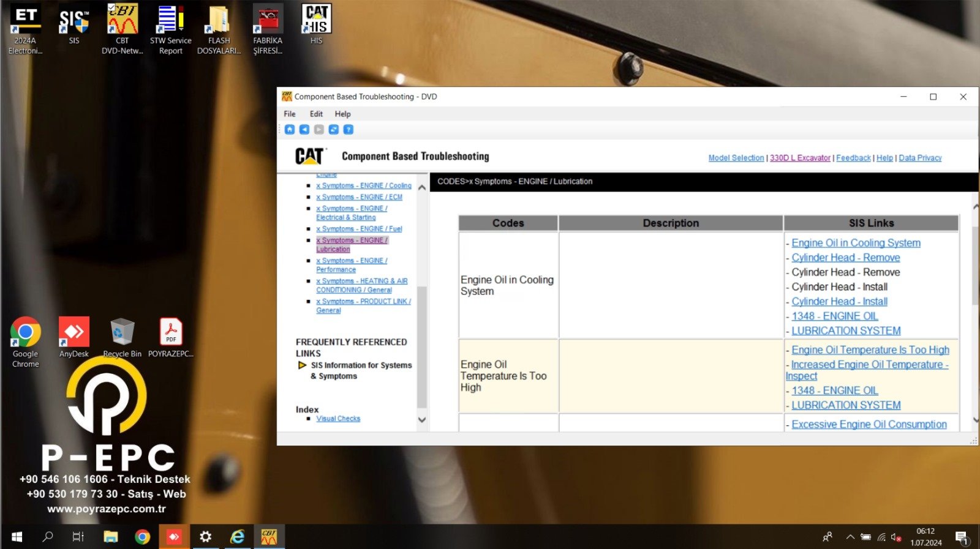Open STW Service Report desktop icon
The width and height of the screenshot is (980, 549).
coord(171,29)
